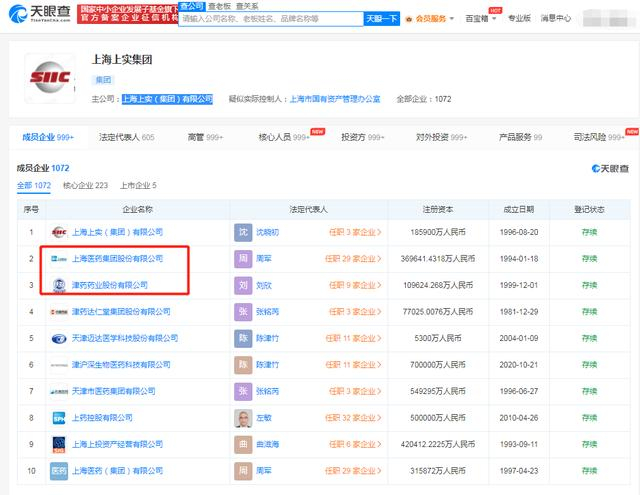The width and height of the screenshot is (640, 495).
Task: Click the 天眼一下 search button
Action: [382, 19]
